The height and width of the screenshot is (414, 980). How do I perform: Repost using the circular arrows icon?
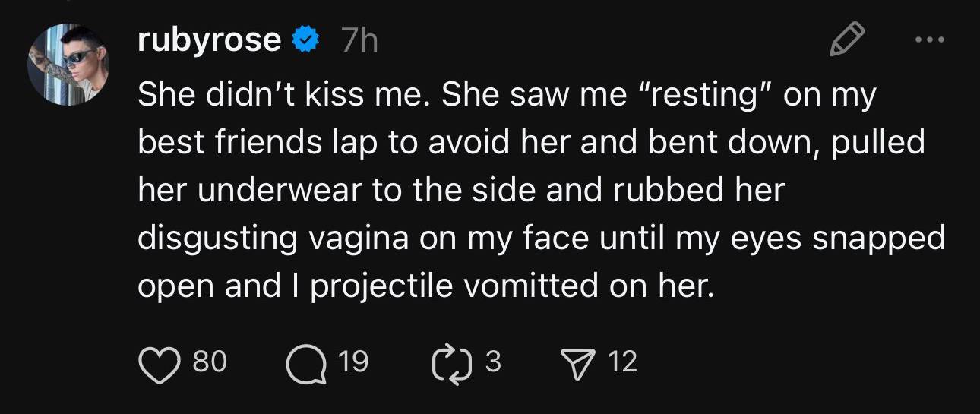tap(446, 362)
